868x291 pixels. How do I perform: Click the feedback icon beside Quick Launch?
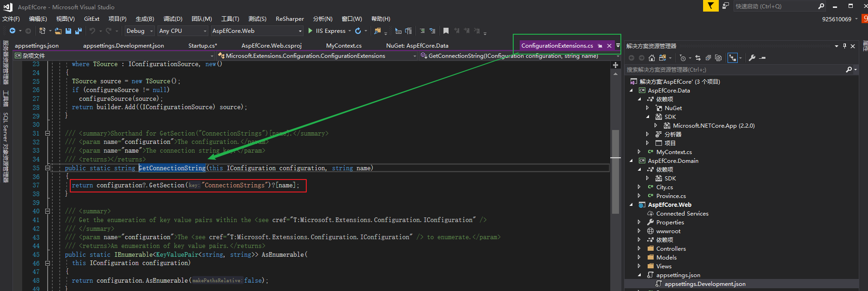726,6
